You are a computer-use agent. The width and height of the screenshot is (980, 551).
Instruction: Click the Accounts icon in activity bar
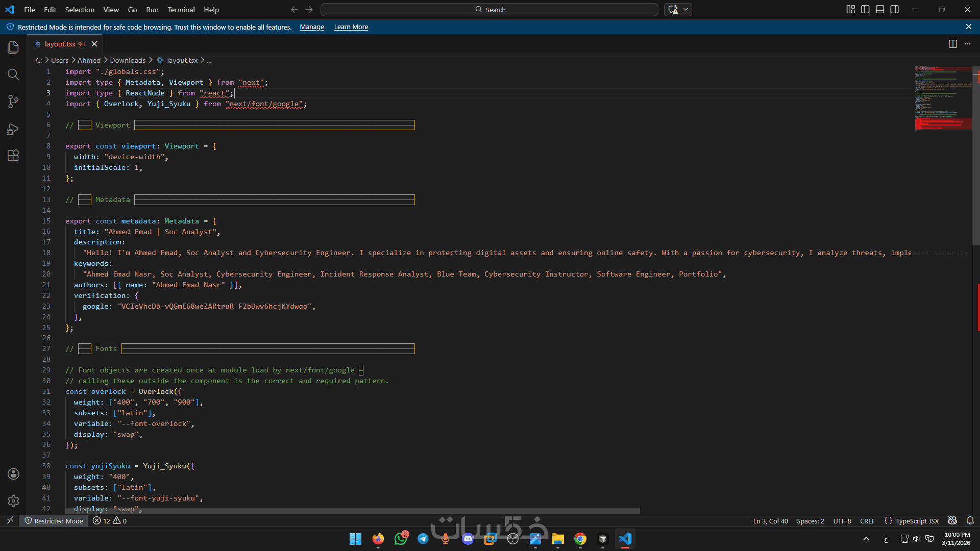(13, 474)
